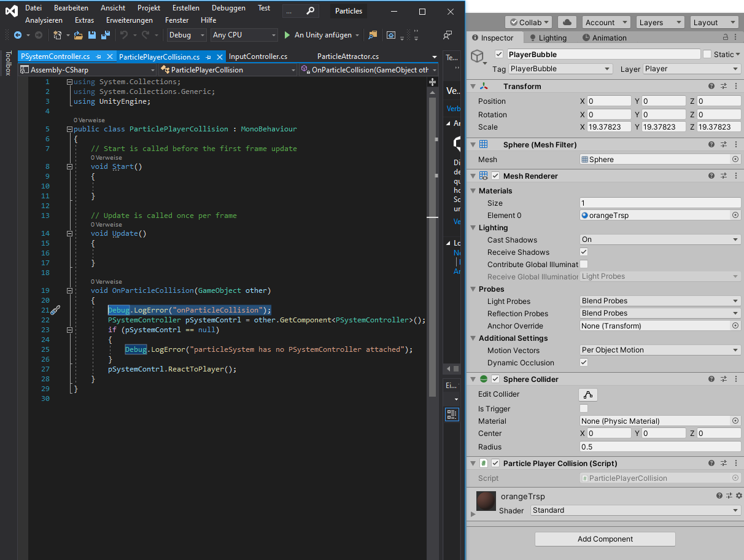Open the Transform component's three-dot menu

735,86
